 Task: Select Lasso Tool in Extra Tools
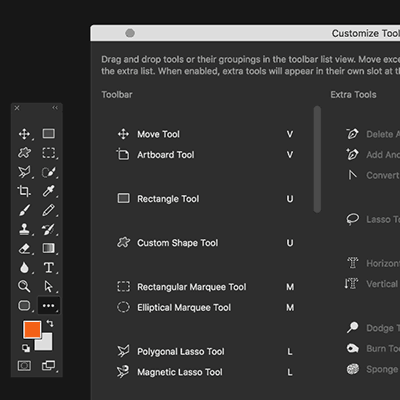pyautogui.click(x=372, y=219)
